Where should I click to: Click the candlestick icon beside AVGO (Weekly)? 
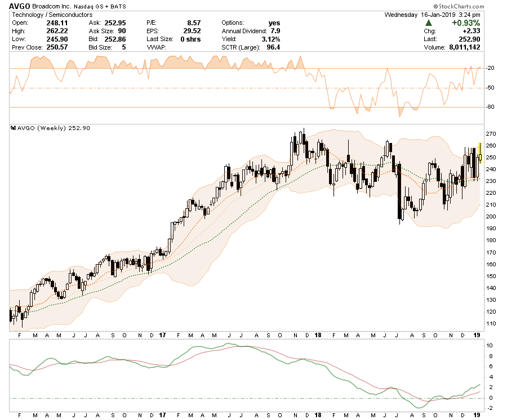(x=14, y=128)
